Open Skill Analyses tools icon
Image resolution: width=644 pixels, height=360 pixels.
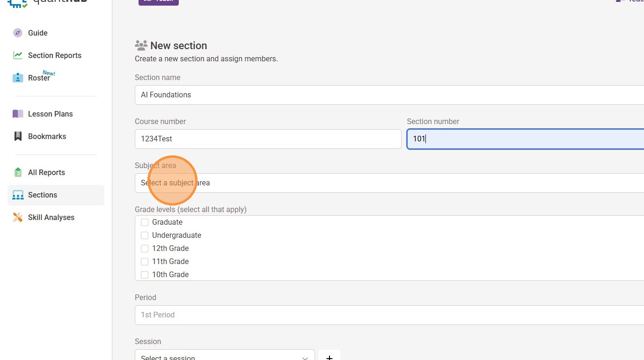point(18,217)
